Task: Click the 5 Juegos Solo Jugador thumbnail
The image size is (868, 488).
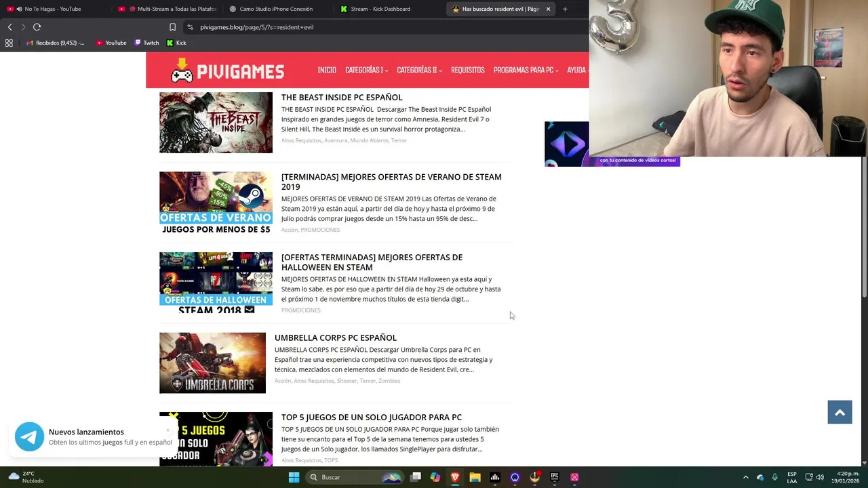Action: [216, 439]
